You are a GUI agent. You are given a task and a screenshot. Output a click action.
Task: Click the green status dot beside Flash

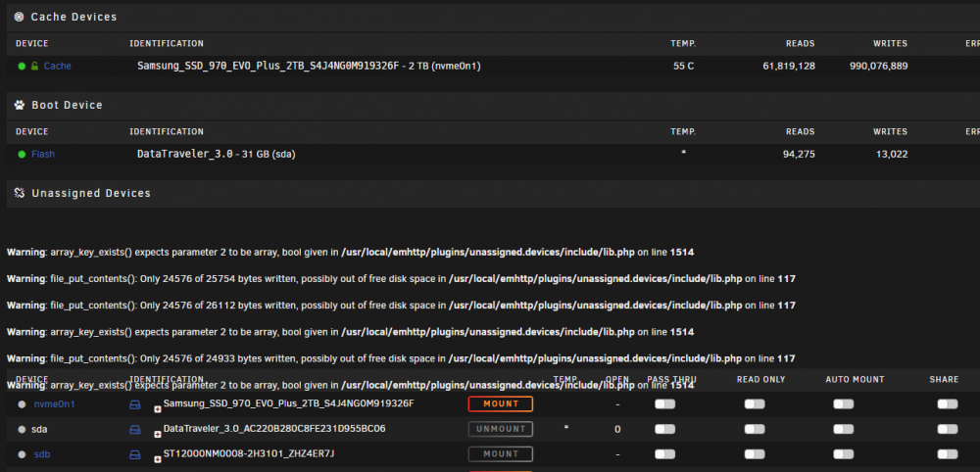22,154
